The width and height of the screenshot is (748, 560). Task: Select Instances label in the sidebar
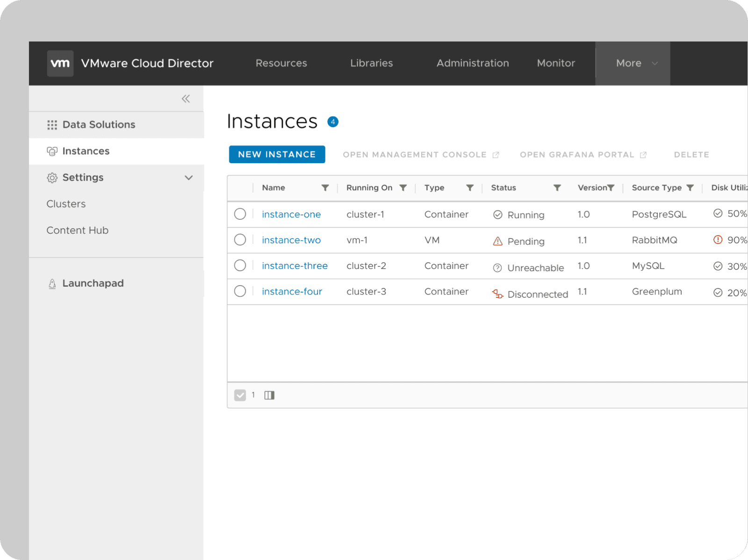tap(86, 151)
